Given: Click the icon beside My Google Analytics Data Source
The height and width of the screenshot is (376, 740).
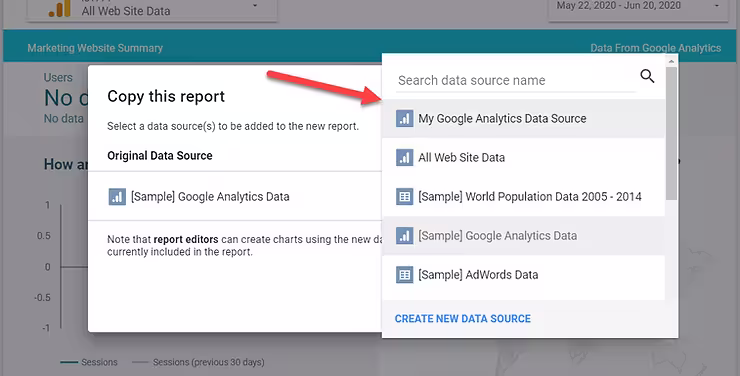Looking at the screenshot, I should (404, 118).
